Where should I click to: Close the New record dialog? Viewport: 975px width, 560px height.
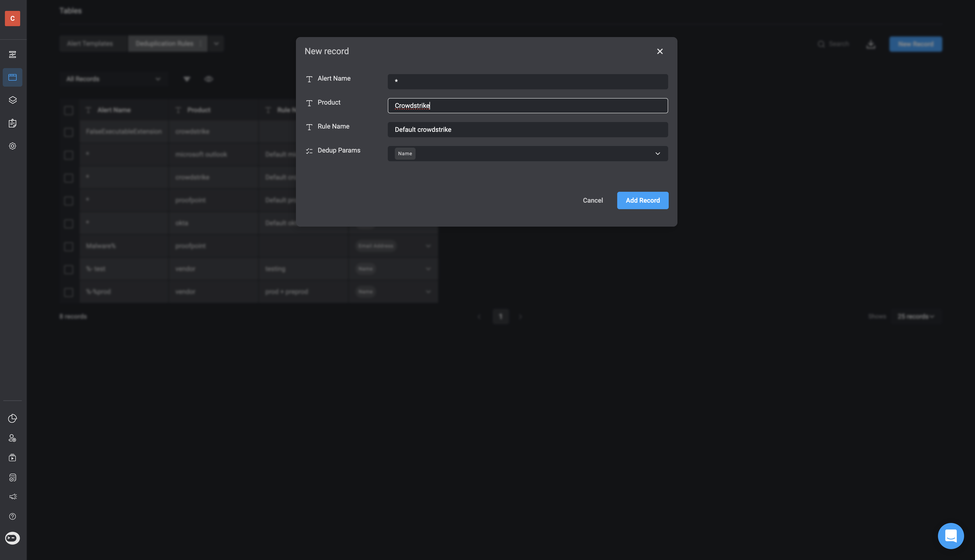tap(660, 51)
